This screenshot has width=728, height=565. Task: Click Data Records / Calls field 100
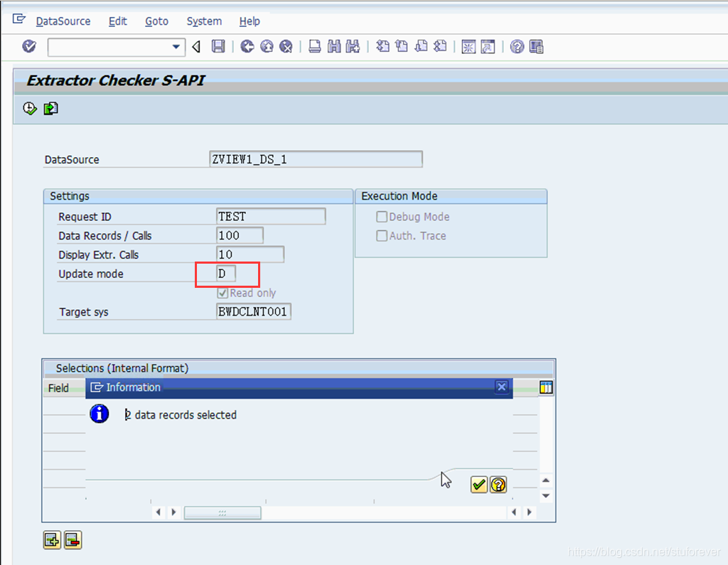pyautogui.click(x=240, y=235)
